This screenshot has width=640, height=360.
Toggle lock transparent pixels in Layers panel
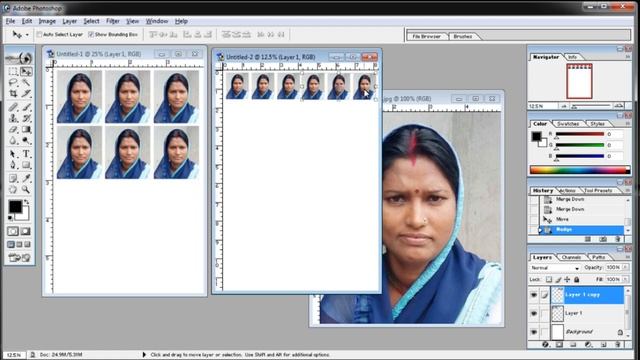[549, 280]
